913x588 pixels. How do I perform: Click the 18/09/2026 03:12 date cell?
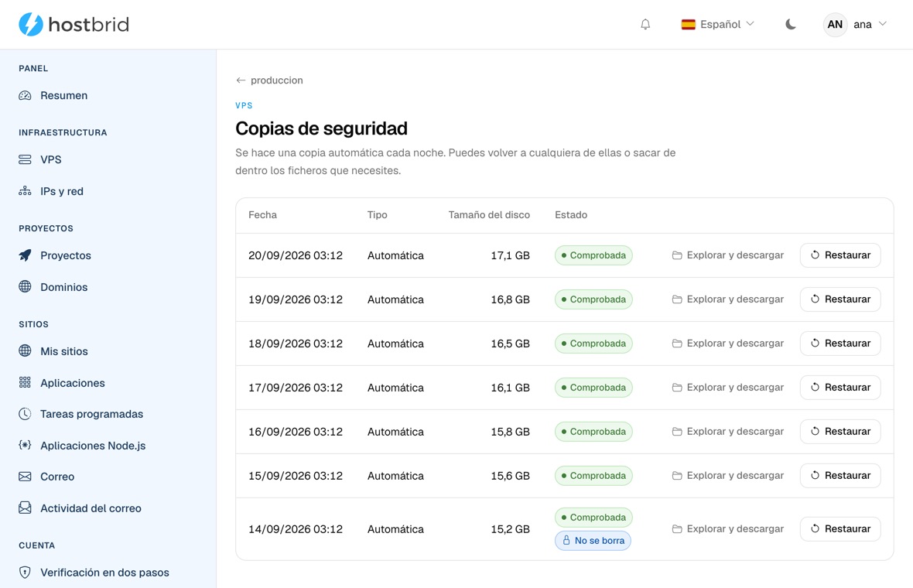296,344
